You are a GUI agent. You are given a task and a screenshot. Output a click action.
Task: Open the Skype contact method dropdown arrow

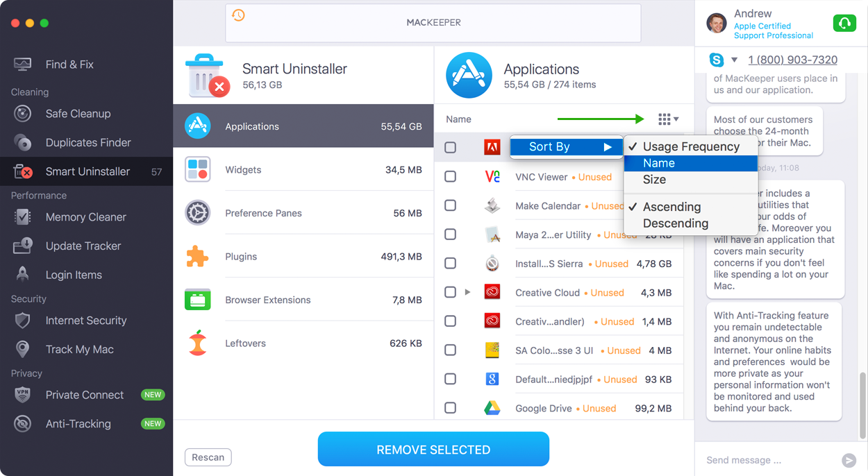pos(734,60)
